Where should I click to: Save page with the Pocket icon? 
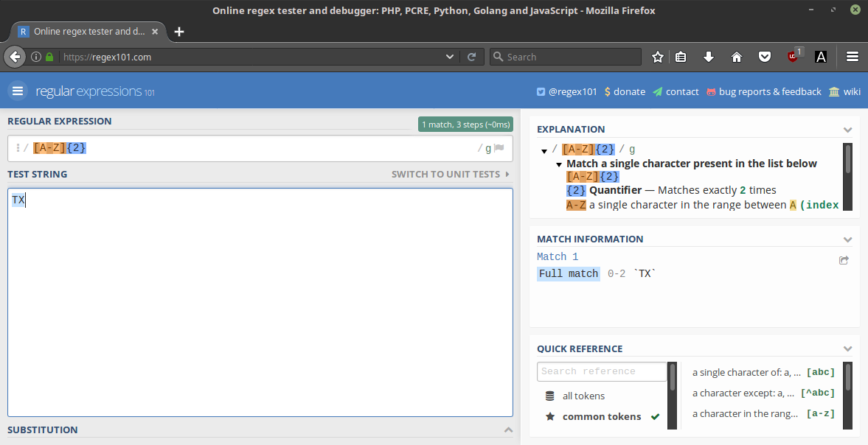point(765,57)
